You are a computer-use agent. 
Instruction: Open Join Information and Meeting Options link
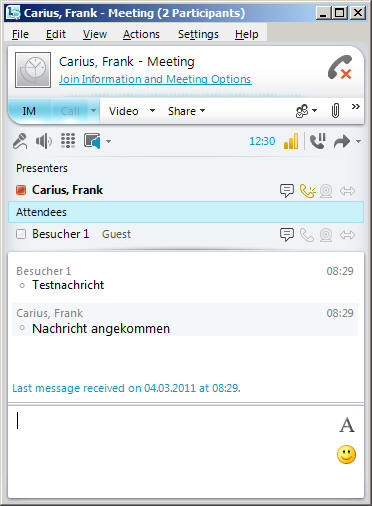tap(155, 79)
